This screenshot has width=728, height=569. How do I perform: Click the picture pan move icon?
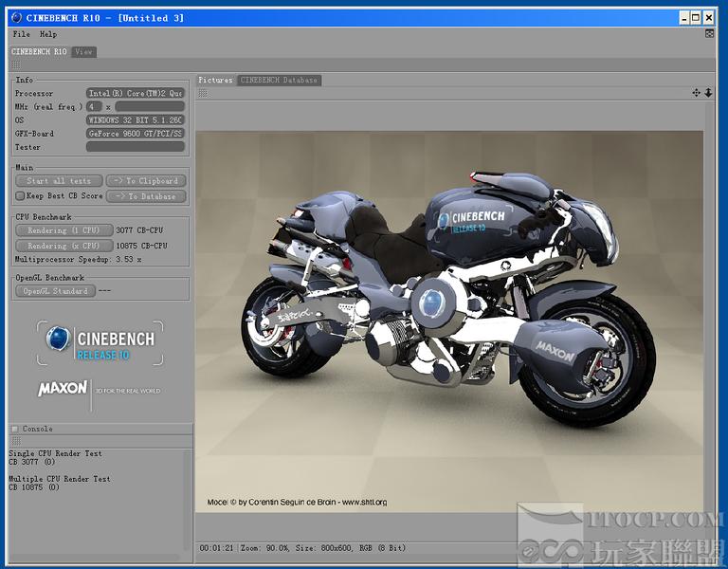696,93
